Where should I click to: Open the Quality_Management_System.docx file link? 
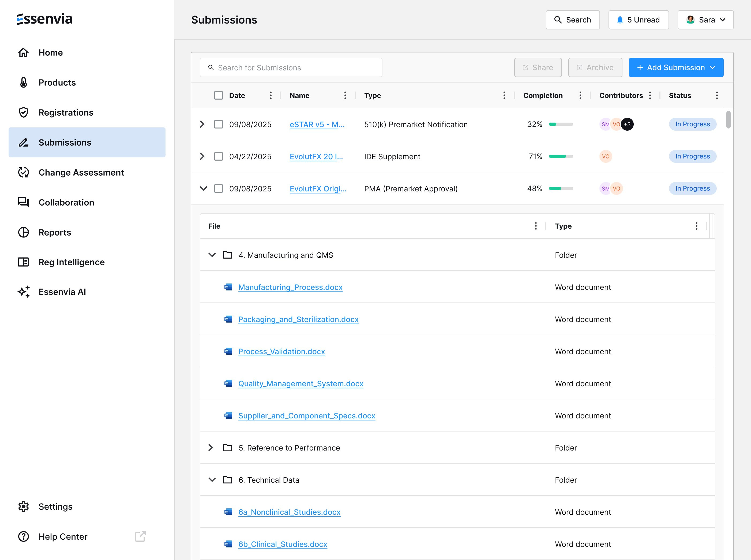point(301,384)
